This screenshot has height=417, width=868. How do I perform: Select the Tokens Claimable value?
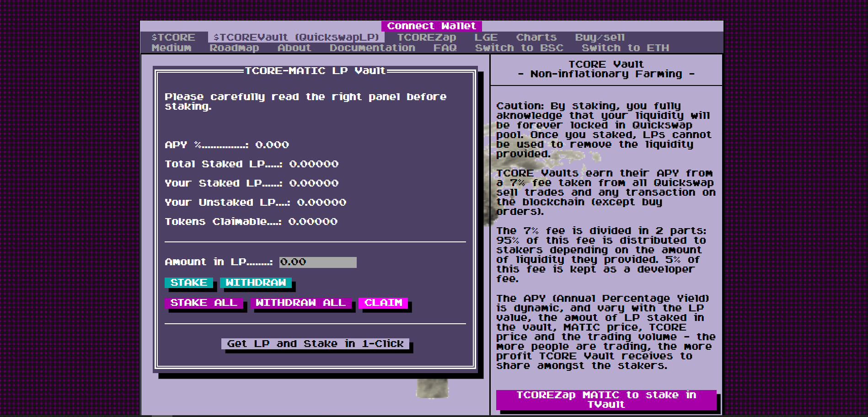point(313,222)
